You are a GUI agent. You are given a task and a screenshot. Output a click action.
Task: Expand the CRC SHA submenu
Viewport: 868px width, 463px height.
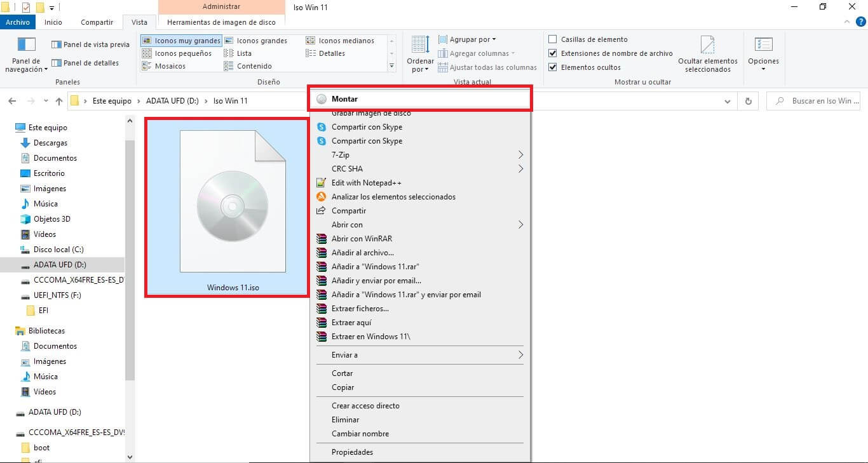coord(520,169)
